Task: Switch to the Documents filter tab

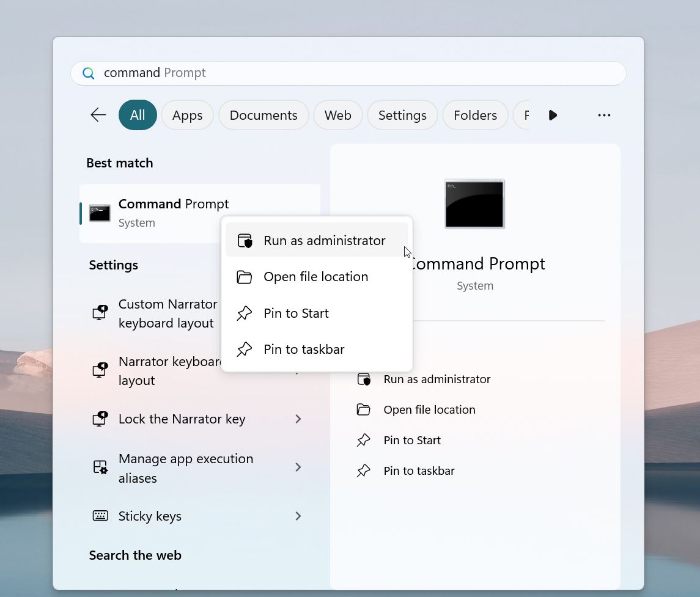Action: (x=263, y=115)
